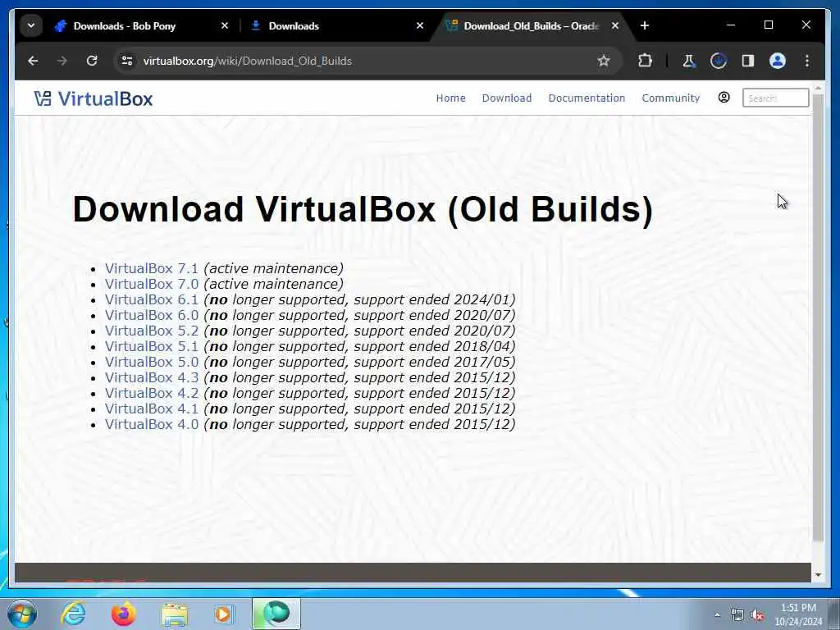Open the taskbar clock showing 1:51 PM
The width and height of the screenshot is (840, 630).
click(x=798, y=614)
